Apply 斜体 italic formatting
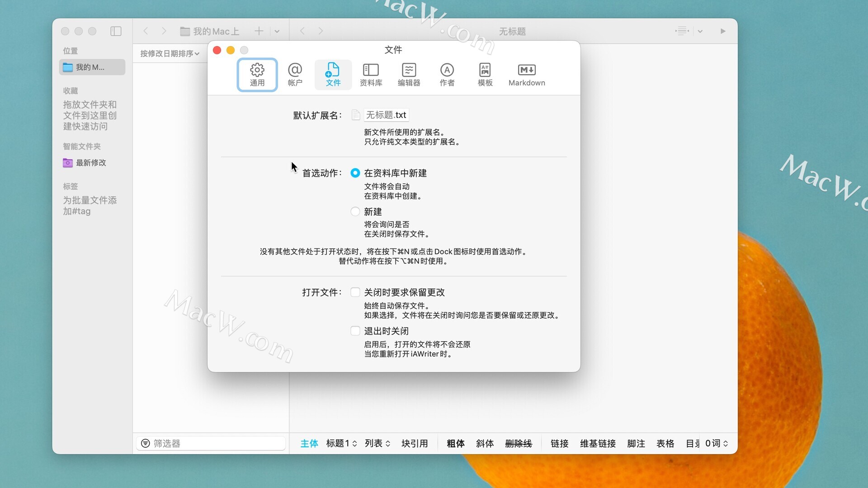Screen dimensions: 868x488 pyautogui.click(x=485, y=443)
